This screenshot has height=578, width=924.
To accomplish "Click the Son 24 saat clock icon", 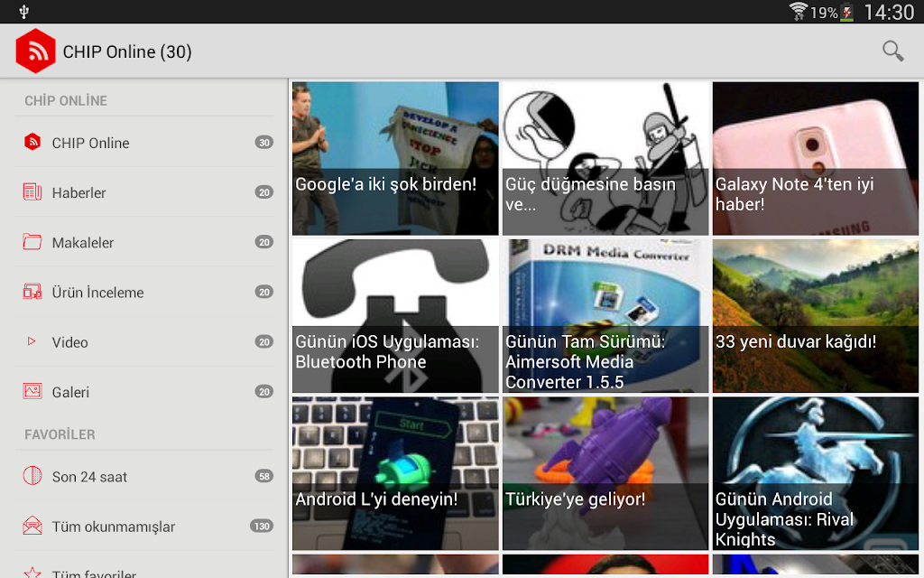I will coord(32,475).
